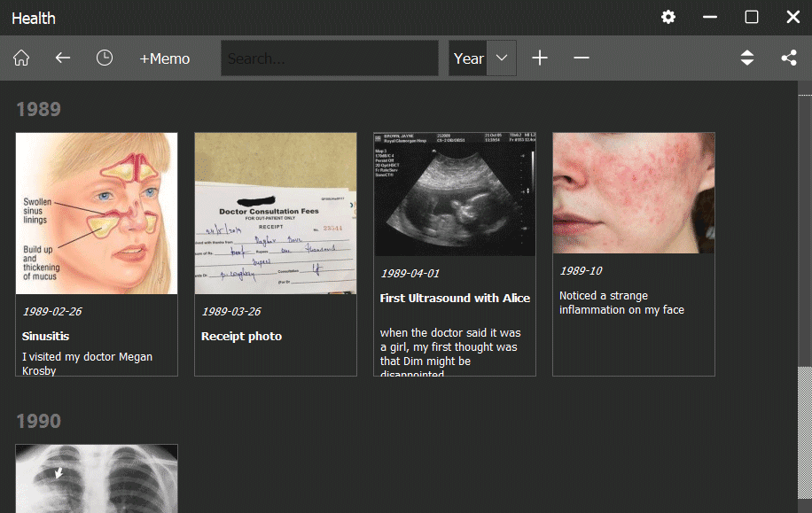Click the plus zoom-in icon

pos(540,58)
